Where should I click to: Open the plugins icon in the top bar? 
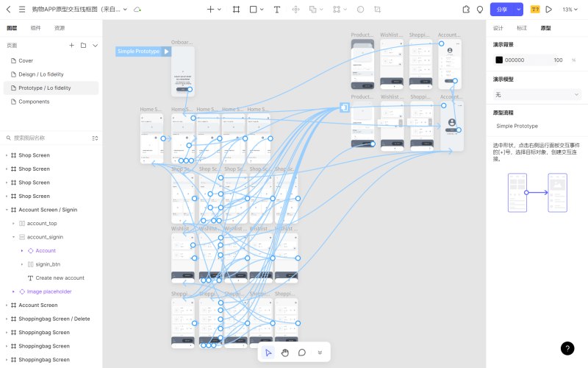(466, 10)
